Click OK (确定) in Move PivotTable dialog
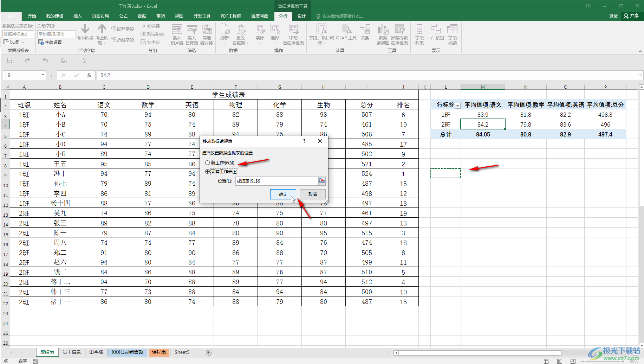The image size is (644, 364). 283,194
